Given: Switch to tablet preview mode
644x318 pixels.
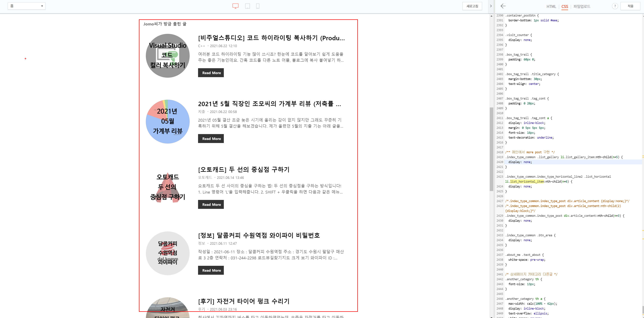Looking at the screenshot, I should (x=247, y=6).
